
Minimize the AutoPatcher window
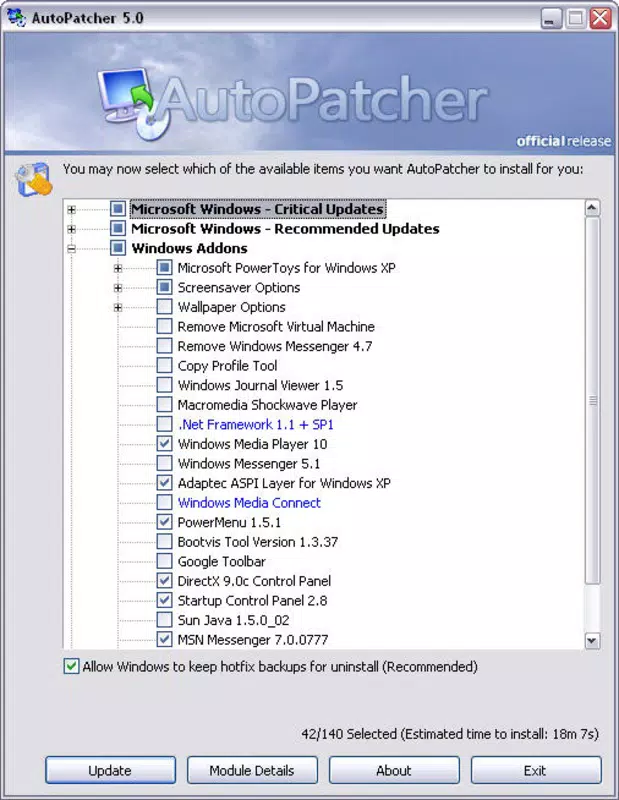[x=550, y=18]
